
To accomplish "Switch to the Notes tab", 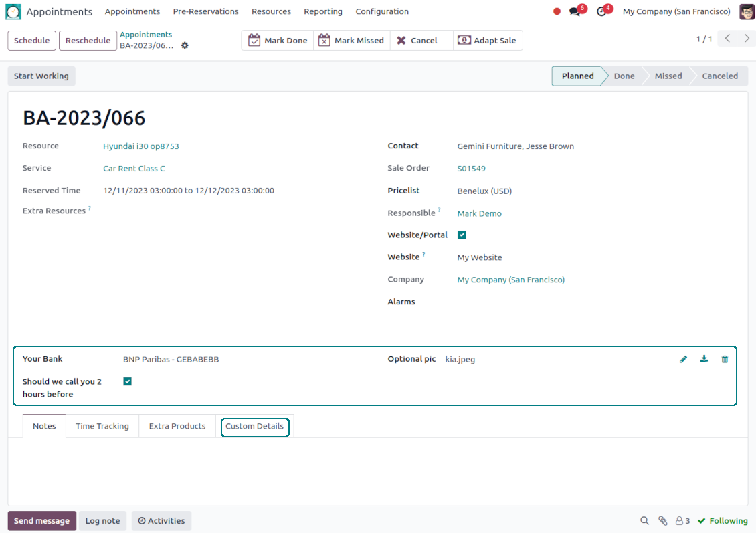I will coord(44,426).
